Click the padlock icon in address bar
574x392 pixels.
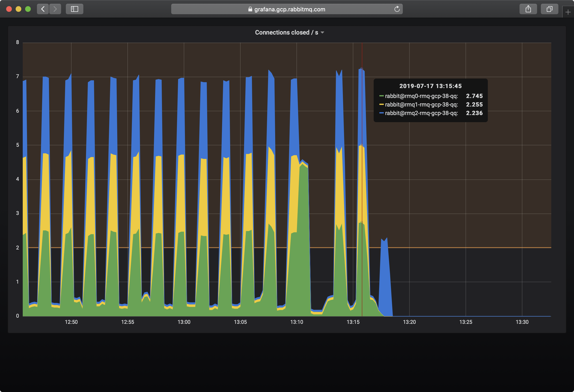pos(250,9)
